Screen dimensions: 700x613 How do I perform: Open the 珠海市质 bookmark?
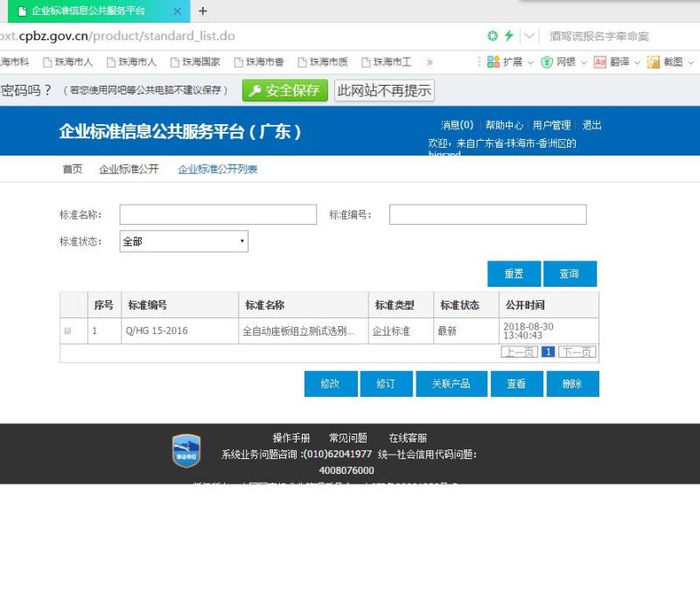point(323,62)
